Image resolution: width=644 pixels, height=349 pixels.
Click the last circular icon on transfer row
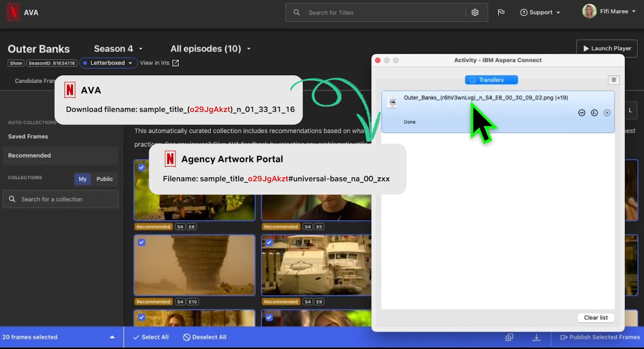click(607, 113)
